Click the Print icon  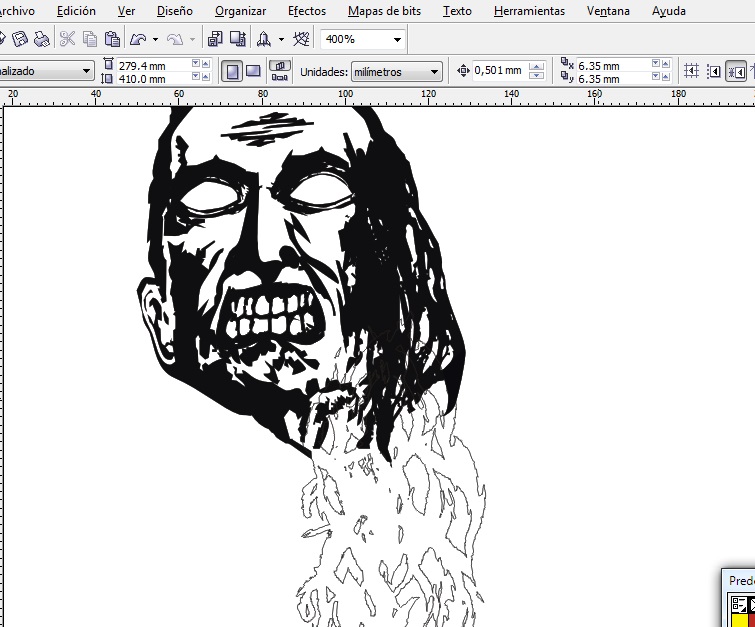click(x=42, y=39)
